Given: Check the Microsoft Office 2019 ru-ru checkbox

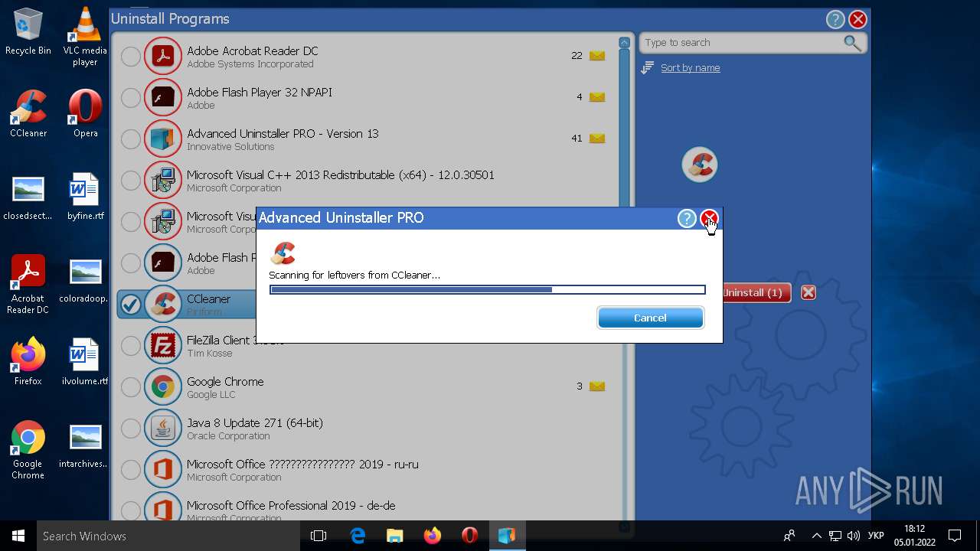Looking at the screenshot, I should click(131, 469).
